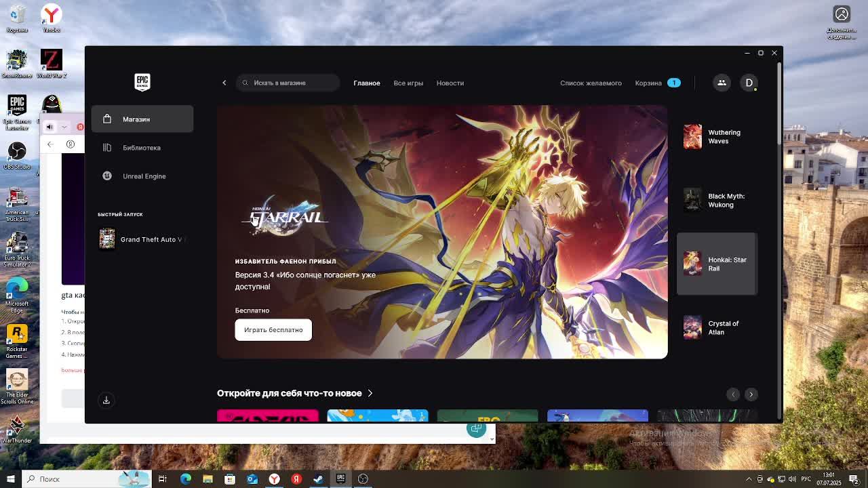Go back in the background browser window
Image resolution: width=868 pixels, height=488 pixels.
point(50,144)
